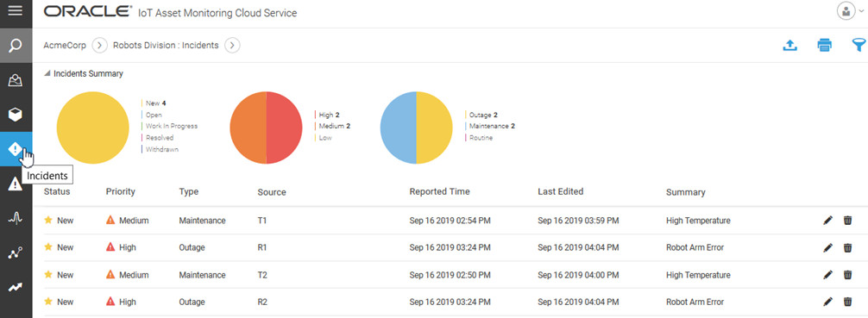
Task: Delete the T2 High Temperature incident
Action: [847, 275]
